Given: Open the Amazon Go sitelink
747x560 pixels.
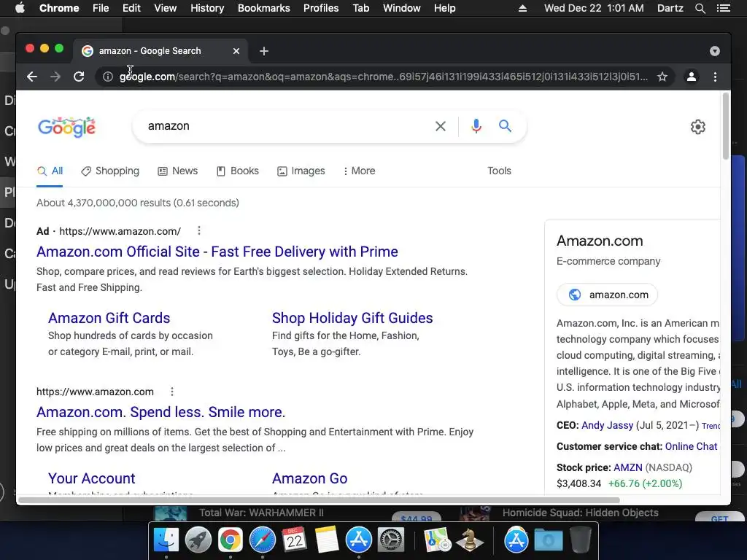Looking at the screenshot, I should pyautogui.click(x=309, y=478).
